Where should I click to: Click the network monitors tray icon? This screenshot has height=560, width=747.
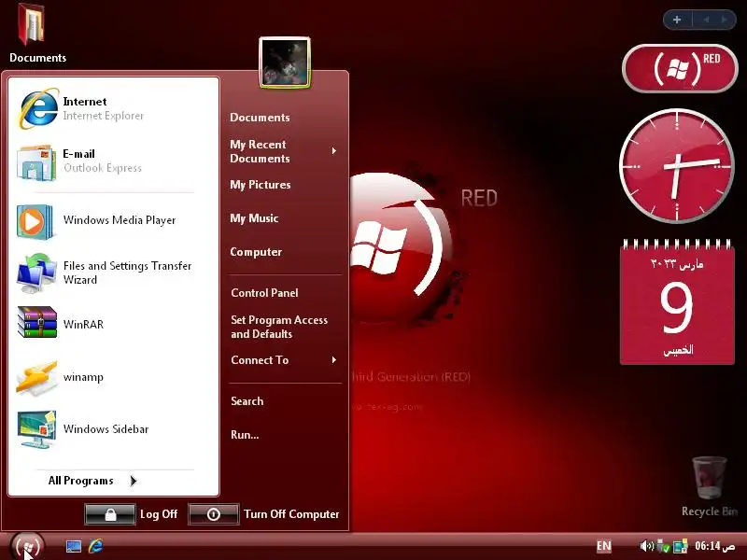tap(681, 546)
